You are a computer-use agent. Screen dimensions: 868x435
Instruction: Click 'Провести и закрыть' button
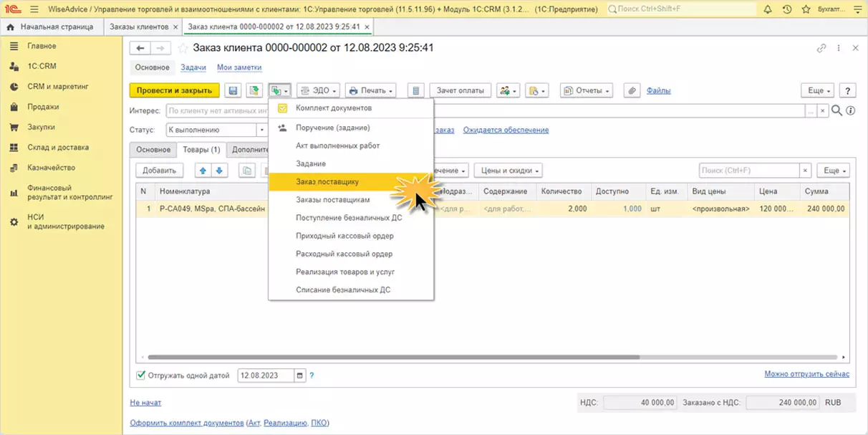pyautogui.click(x=174, y=91)
